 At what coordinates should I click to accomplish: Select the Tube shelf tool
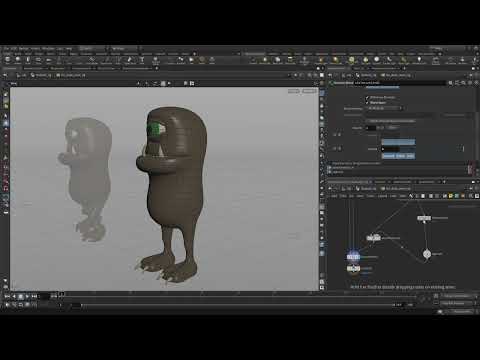pos(28,60)
